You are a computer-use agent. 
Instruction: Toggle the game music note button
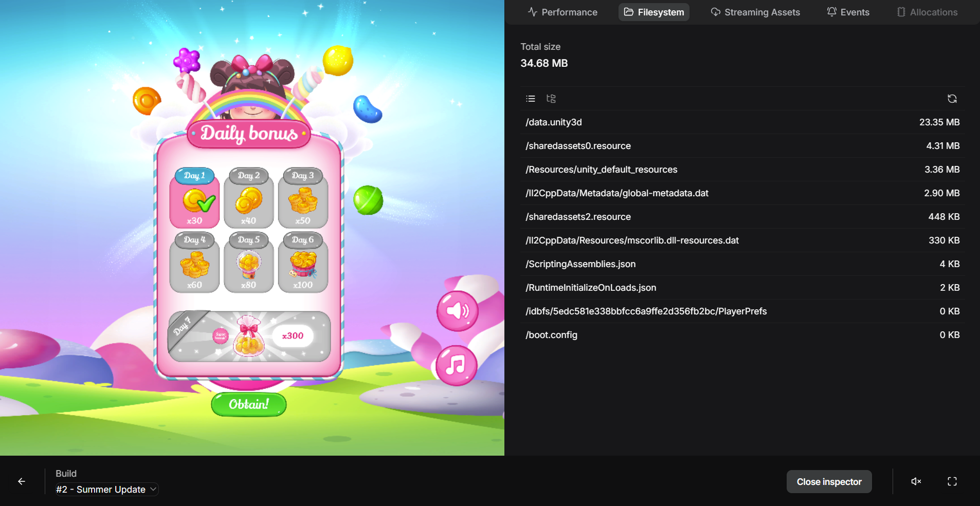coord(456,365)
